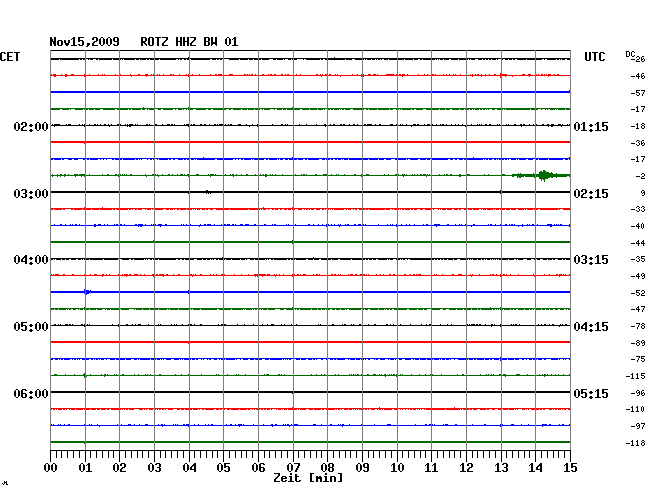Click the 02:15 UTC time label

coord(591,194)
